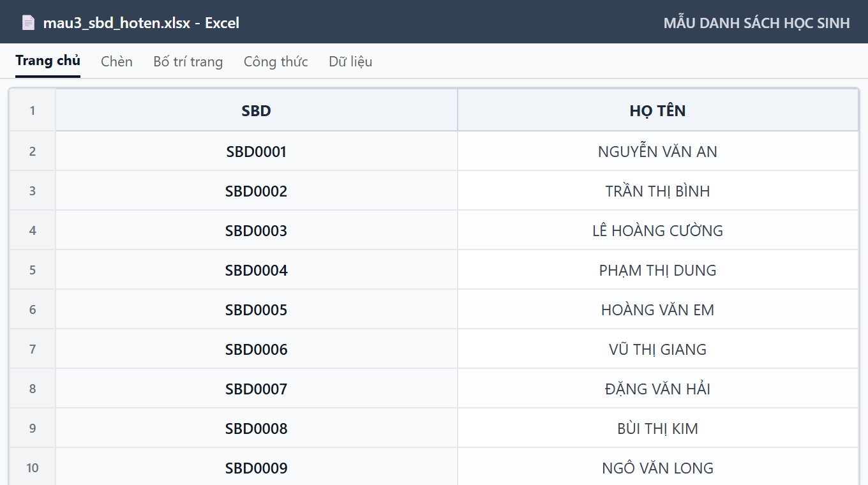The height and width of the screenshot is (485, 868).
Task: Click cell SBD0005
Action: pyautogui.click(x=257, y=310)
